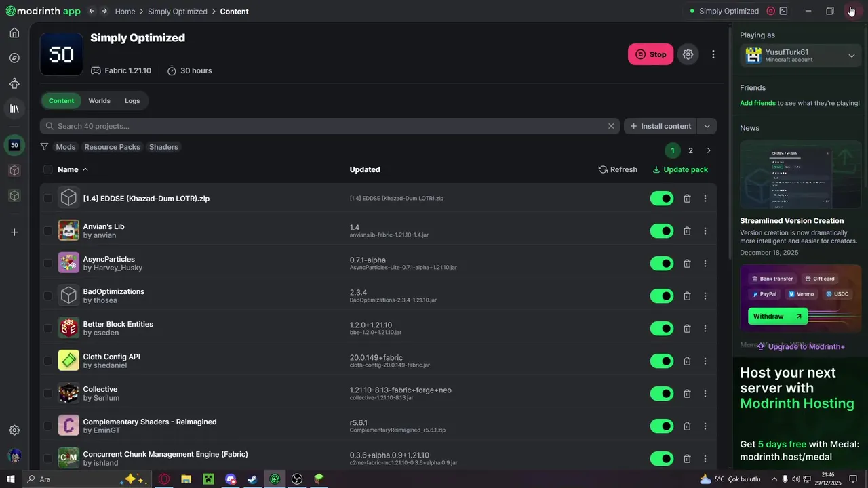Select the red cube instance sidebar icon

click(x=14, y=170)
